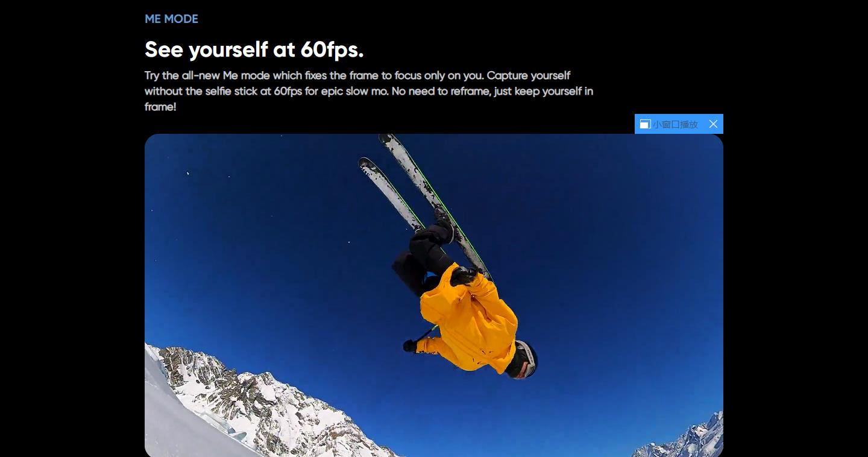Click the ME MODE section label
868x457 pixels.
[171, 19]
